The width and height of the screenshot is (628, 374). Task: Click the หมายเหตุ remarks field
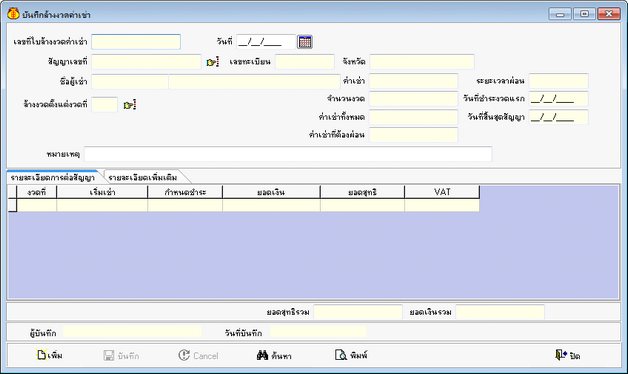[x=288, y=154]
